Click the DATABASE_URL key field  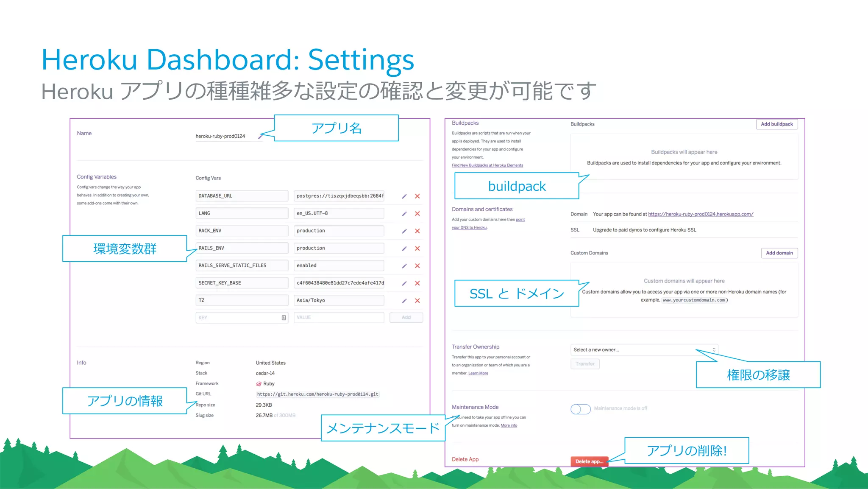pyautogui.click(x=242, y=196)
